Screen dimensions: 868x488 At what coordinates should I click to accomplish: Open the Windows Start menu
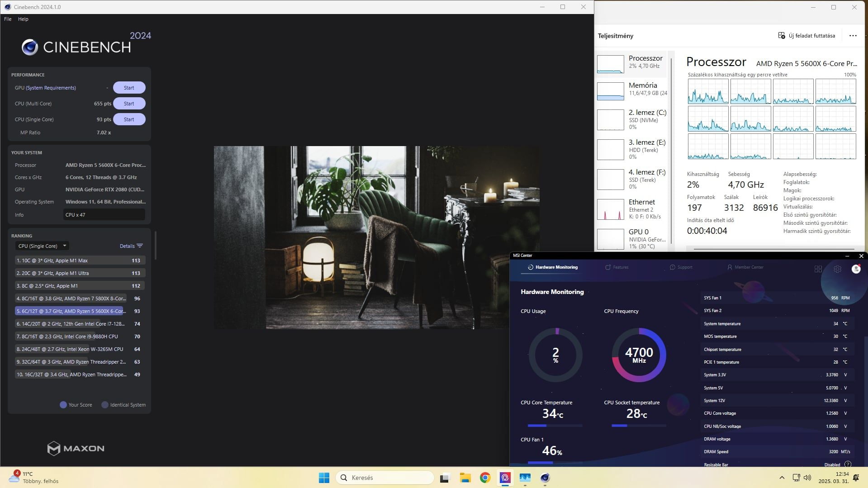point(324,478)
